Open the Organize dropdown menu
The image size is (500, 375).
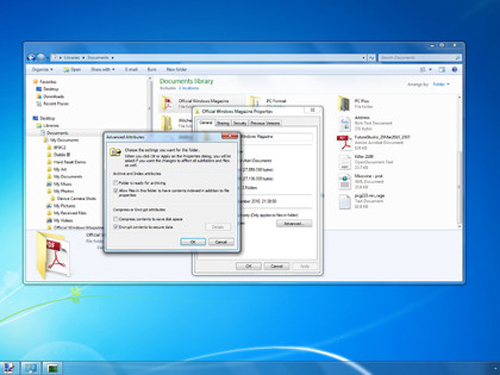42,69
